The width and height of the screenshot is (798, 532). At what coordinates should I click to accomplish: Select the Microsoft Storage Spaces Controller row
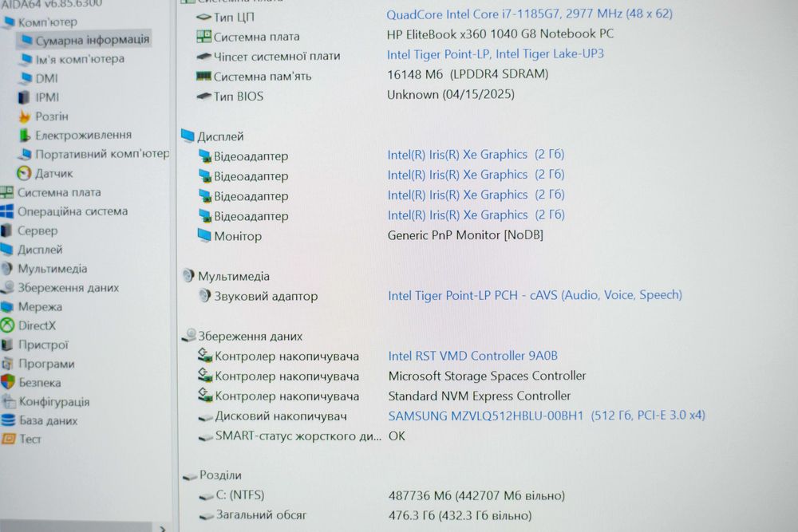tap(392, 376)
